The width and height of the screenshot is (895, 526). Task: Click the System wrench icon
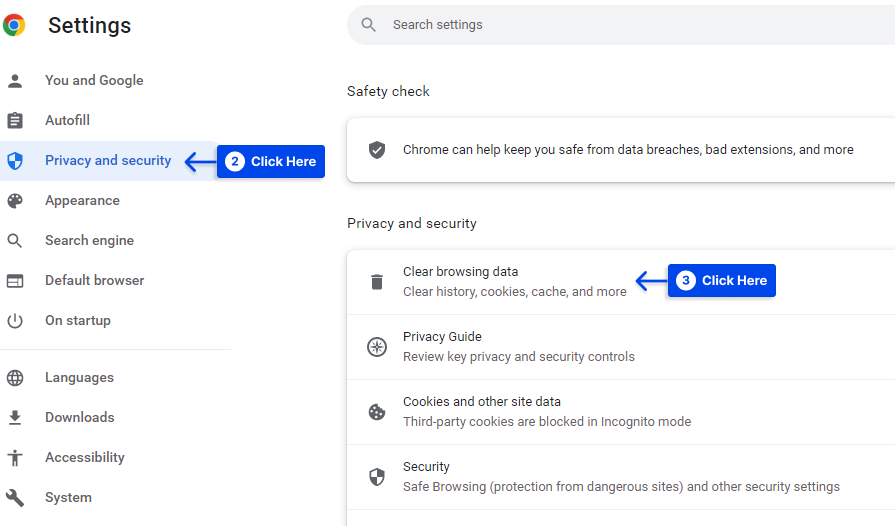tap(15, 497)
